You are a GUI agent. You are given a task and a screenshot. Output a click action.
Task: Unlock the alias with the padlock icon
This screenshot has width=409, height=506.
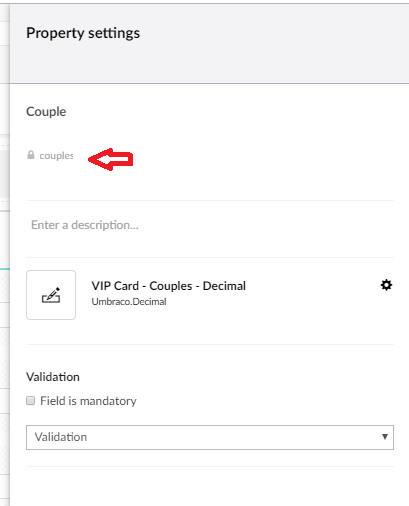(31, 155)
